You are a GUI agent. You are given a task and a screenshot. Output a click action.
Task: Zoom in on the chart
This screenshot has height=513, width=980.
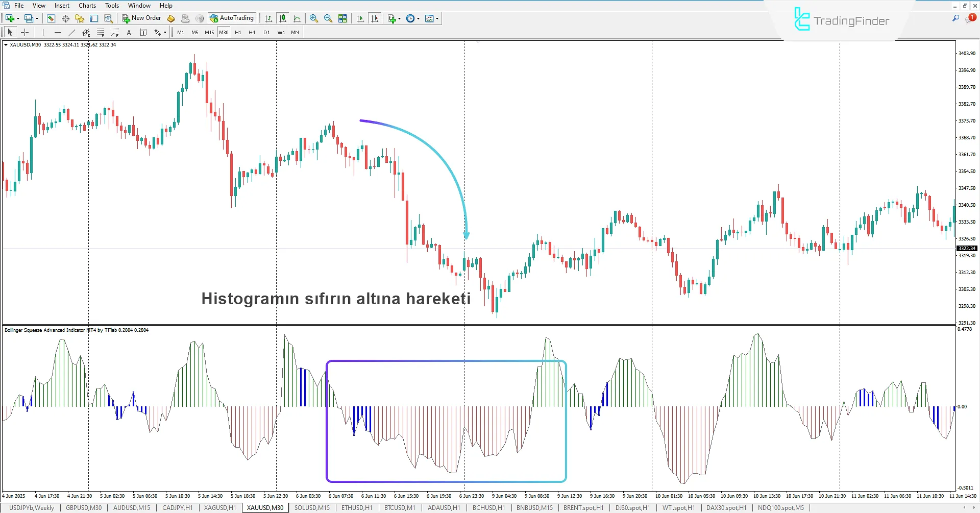click(314, 18)
